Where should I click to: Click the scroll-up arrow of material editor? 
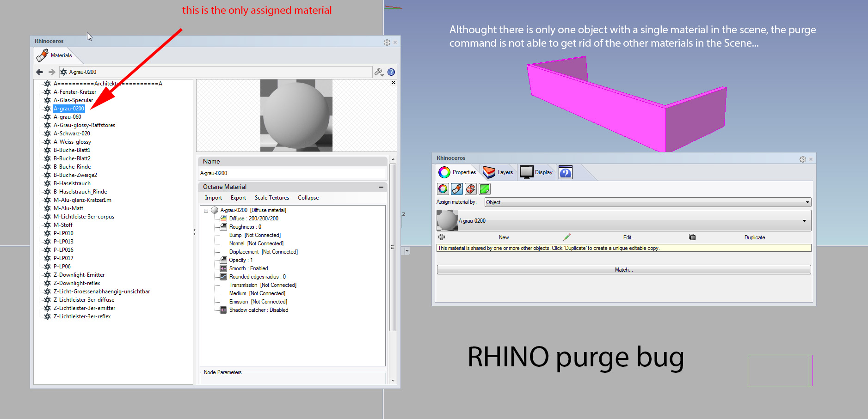point(393,159)
